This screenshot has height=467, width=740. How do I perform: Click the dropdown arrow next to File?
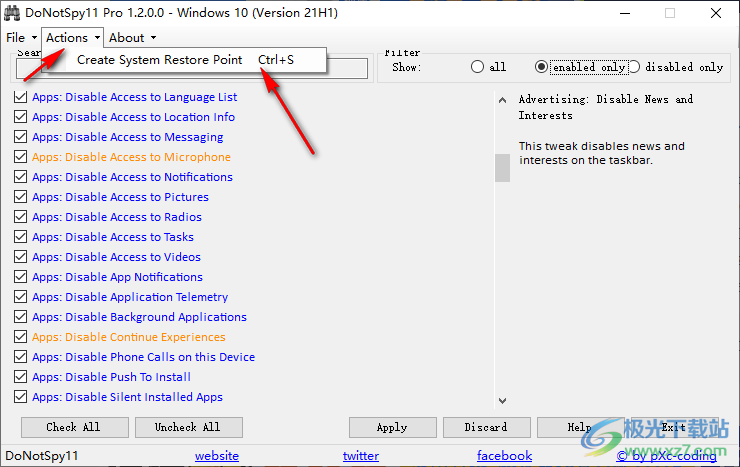tap(34, 38)
